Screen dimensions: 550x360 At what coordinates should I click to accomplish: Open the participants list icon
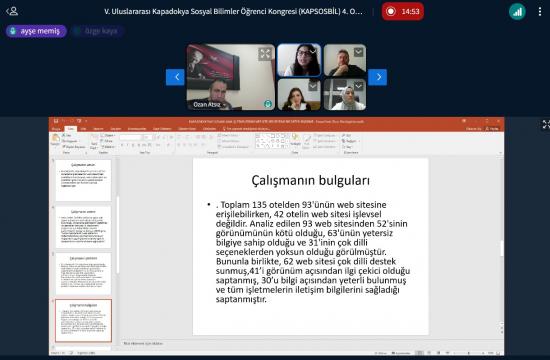coord(12,11)
